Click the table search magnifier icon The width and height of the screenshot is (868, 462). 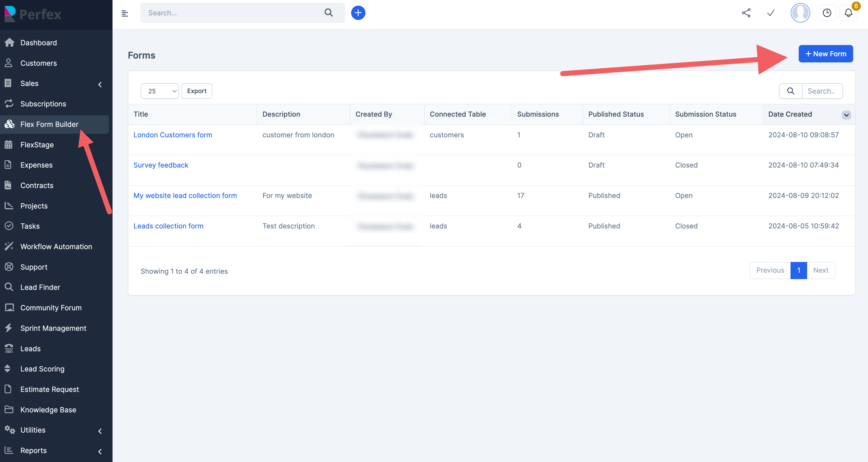pyautogui.click(x=791, y=91)
